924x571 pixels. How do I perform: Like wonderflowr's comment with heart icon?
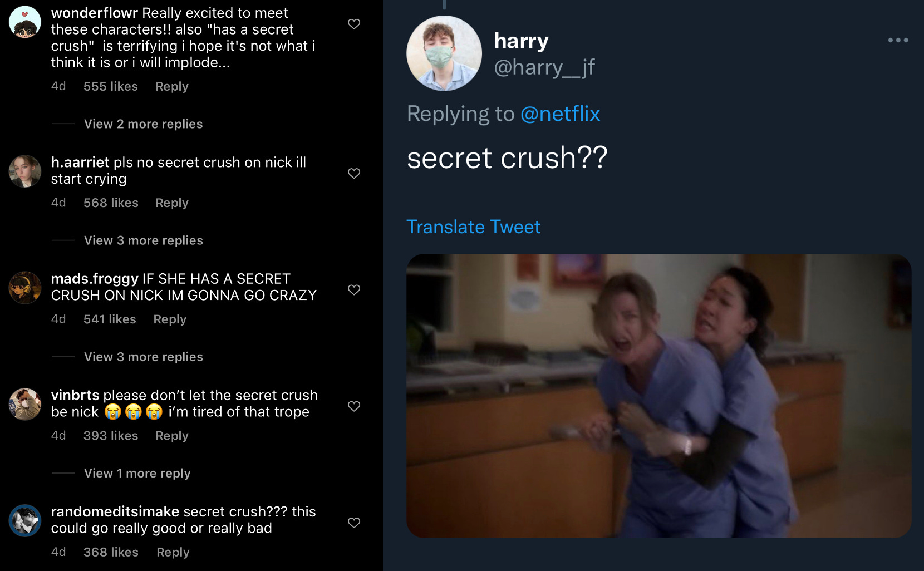[354, 24]
